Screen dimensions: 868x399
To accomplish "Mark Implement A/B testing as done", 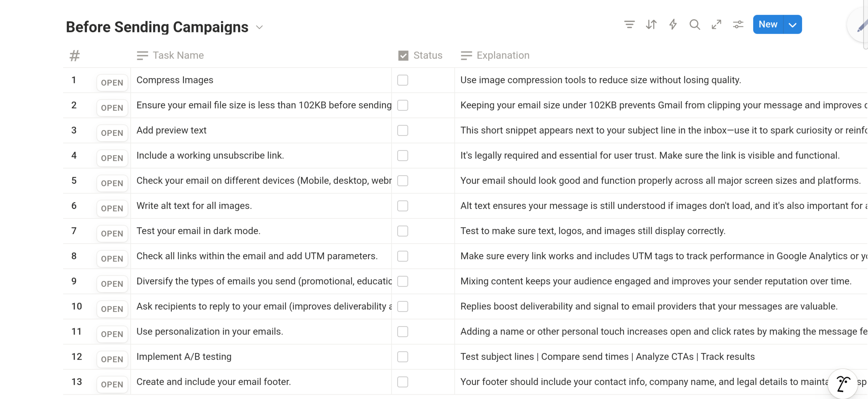I will click(402, 357).
